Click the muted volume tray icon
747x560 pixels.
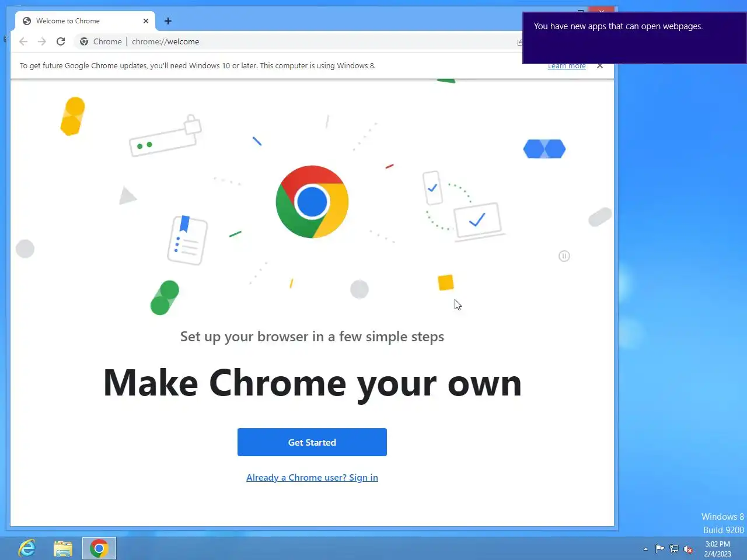[689, 549]
